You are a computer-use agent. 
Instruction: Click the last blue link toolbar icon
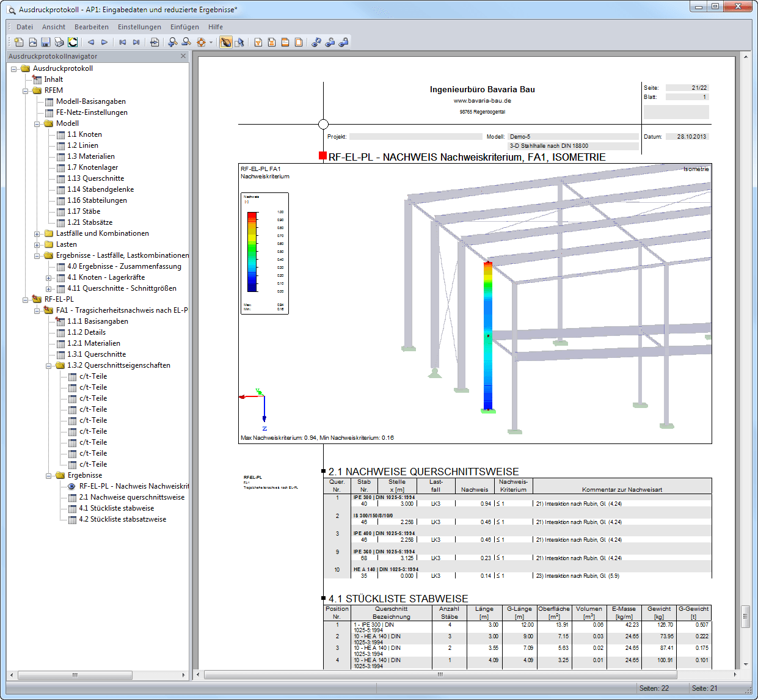tap(343, 42)
